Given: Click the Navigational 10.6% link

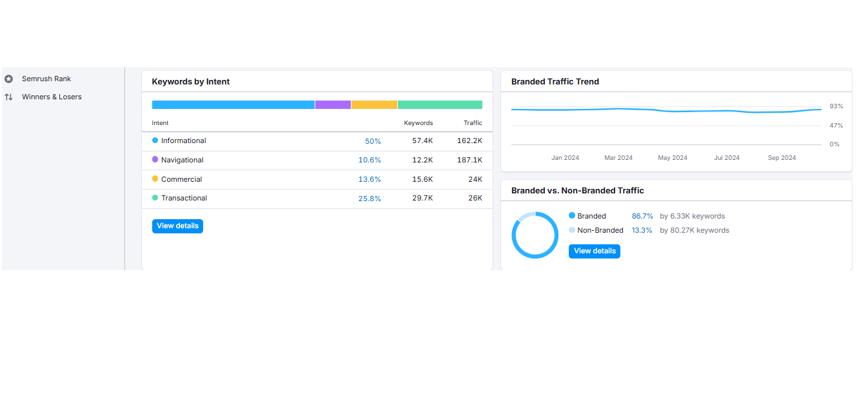Looking at the screenshot, I should [x=370, y=161].
